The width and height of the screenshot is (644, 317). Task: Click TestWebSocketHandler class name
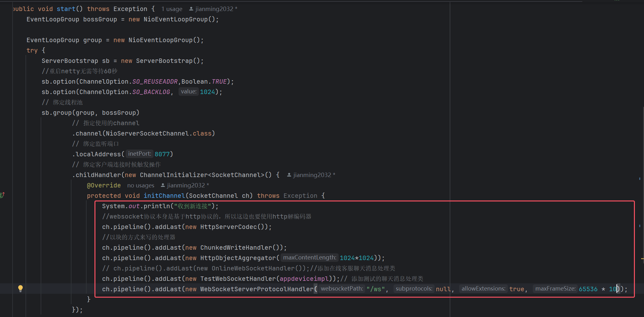pyautogui.click(x=238, y=279)
